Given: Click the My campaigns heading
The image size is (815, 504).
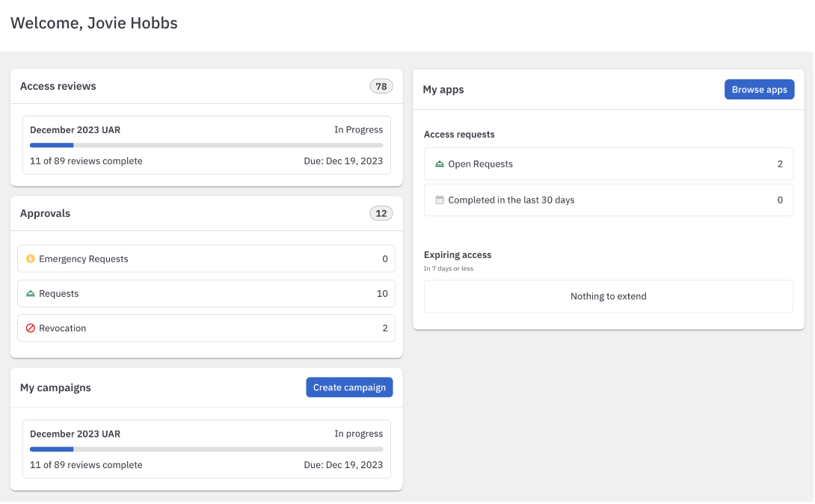Looking at the screenshot, I should click(55, 387).
